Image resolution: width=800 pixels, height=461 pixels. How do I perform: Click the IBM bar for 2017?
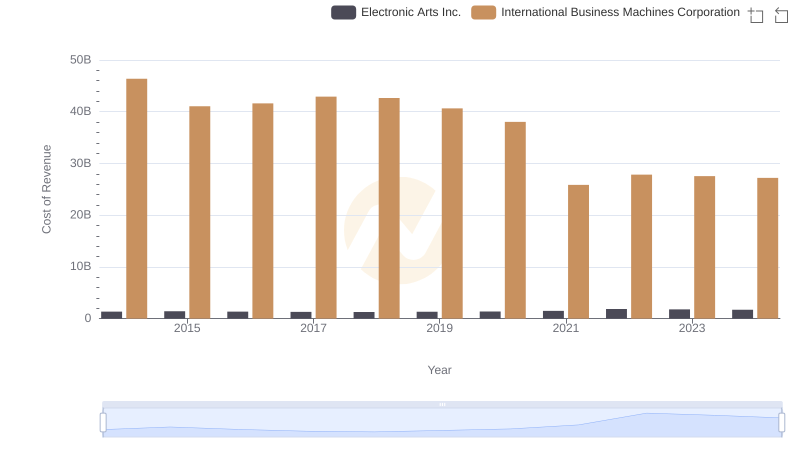tap(326, 208)
